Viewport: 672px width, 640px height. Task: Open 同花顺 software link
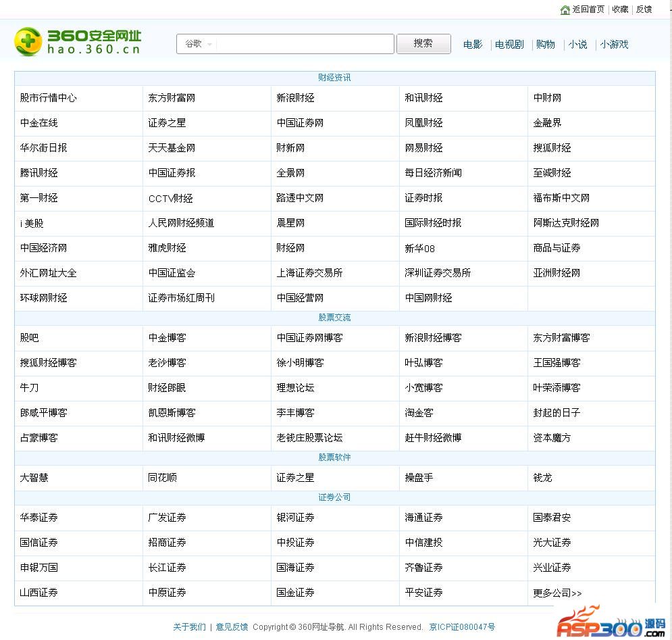click(x=162, y=478)
